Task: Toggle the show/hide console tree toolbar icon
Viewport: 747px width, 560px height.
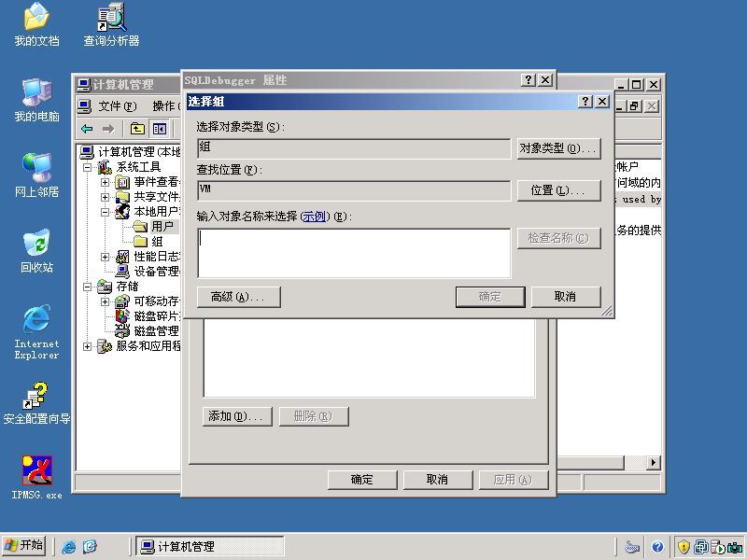Action: (159, 129)
